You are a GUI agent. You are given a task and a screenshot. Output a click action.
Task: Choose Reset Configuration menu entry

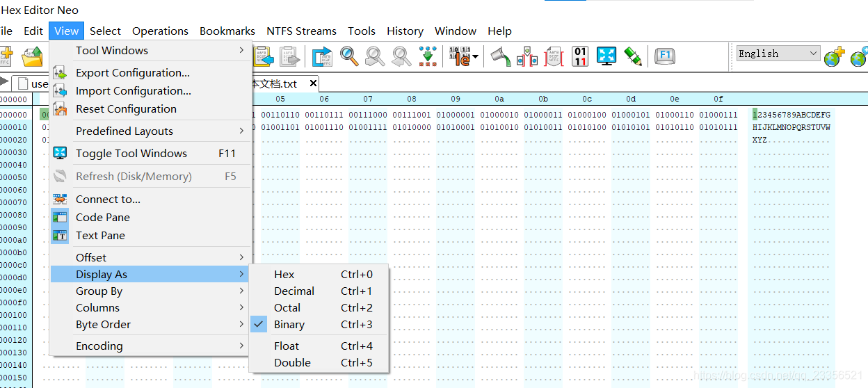click(151, 108)
